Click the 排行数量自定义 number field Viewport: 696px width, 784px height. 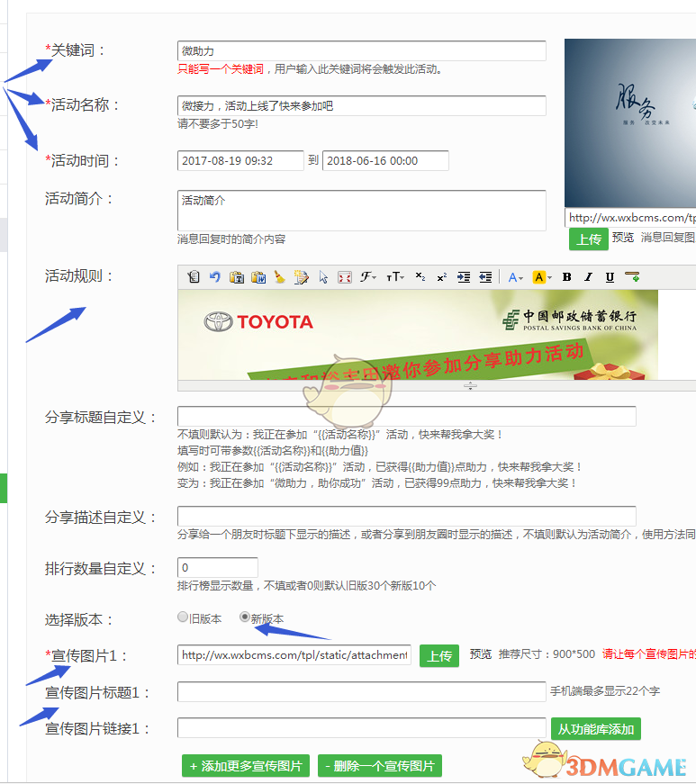tap(218, 567)
